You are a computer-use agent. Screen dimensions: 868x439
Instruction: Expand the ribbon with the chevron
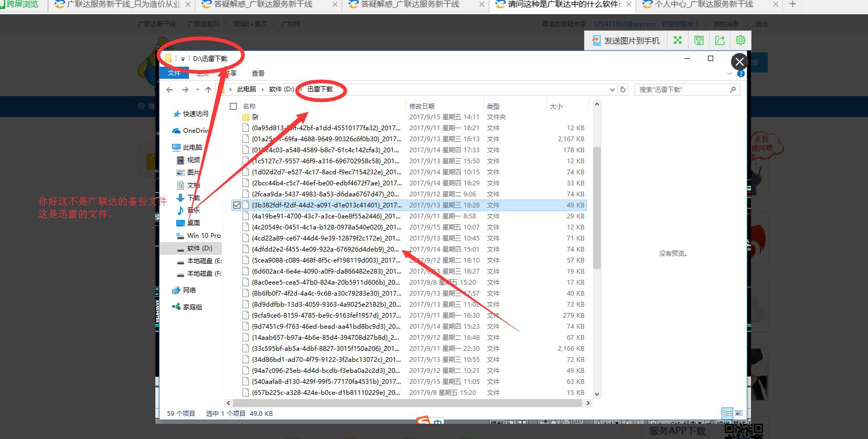(729, 74)
